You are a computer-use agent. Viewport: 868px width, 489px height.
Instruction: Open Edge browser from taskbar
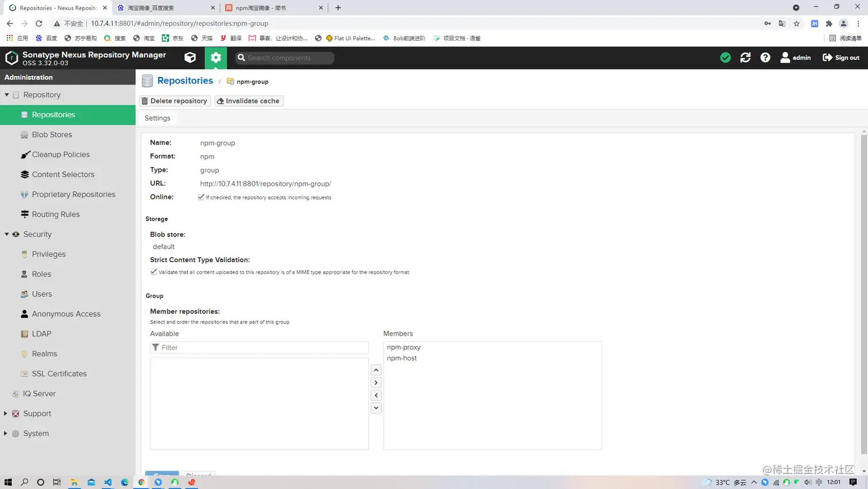point(125,482)
